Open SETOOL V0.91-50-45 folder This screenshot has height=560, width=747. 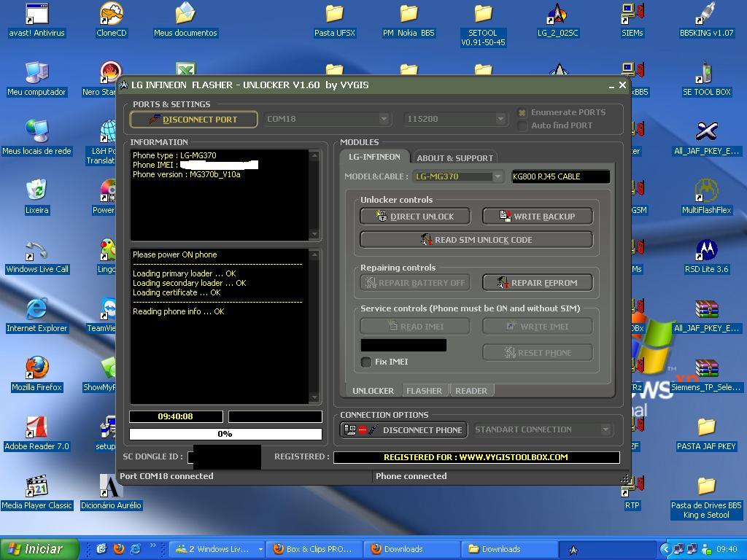point(483,25)
